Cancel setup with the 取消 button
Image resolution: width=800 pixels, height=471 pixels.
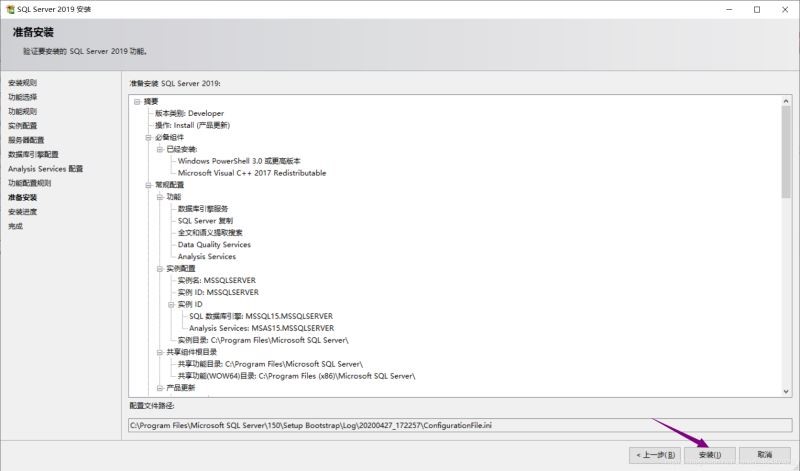[765, 454]
